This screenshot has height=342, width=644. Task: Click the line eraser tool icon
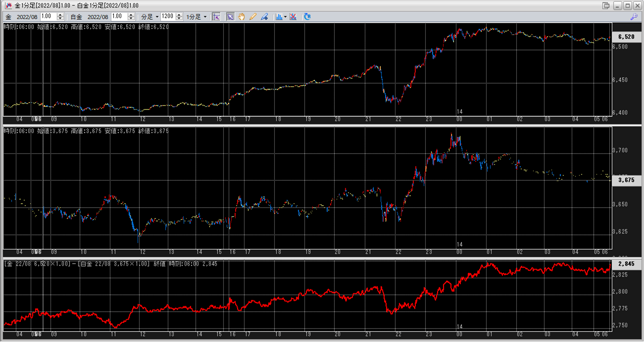tap(264, 16)
